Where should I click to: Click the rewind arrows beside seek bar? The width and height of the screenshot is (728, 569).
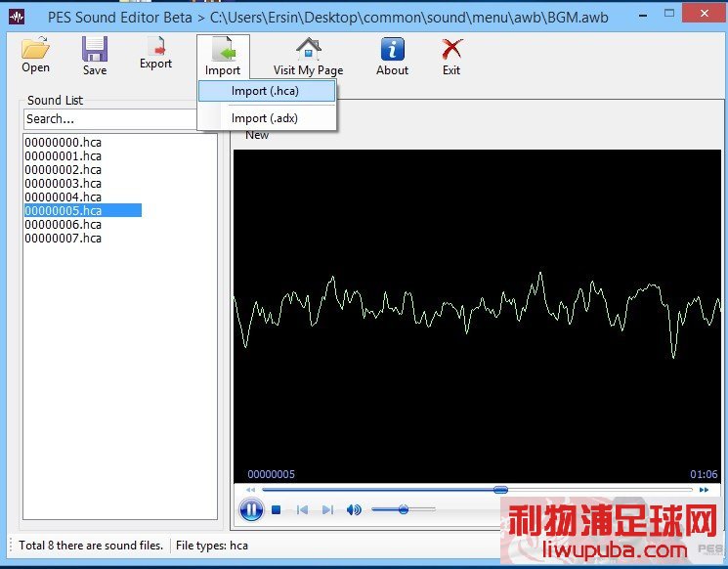(251, 490)
